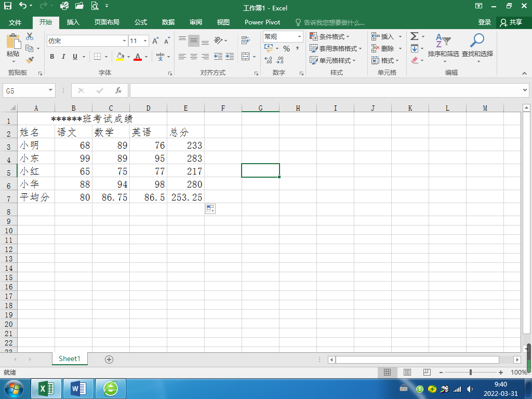Switch to the Power Pivot tab
The height and width of the screenshot is (399, 532).
(262, 22)
